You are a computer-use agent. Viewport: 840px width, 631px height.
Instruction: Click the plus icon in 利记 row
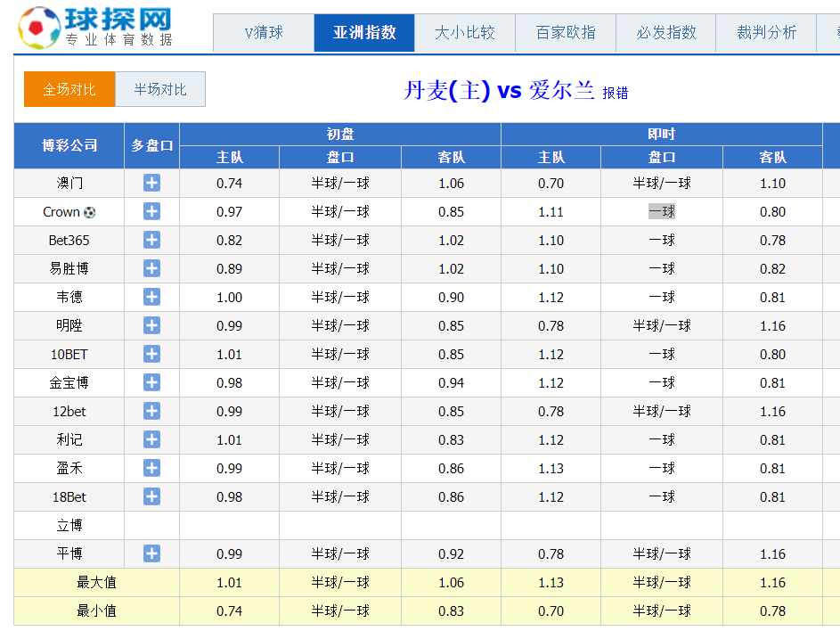pos(151,439)
